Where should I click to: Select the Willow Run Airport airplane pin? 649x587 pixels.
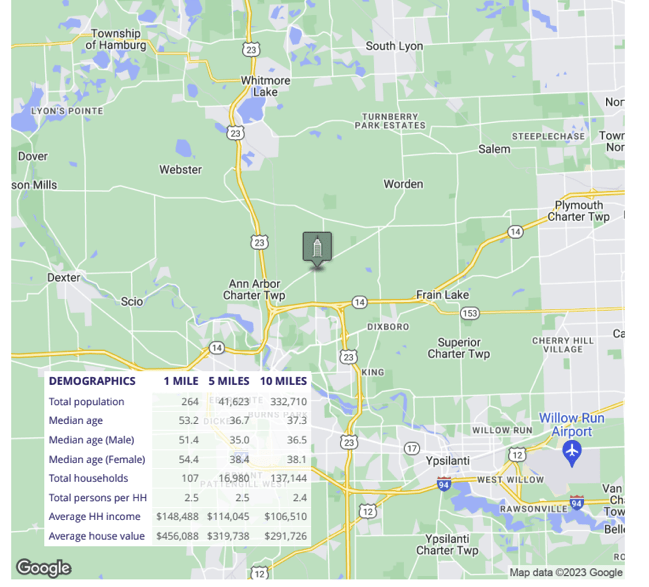coord(572,453)
